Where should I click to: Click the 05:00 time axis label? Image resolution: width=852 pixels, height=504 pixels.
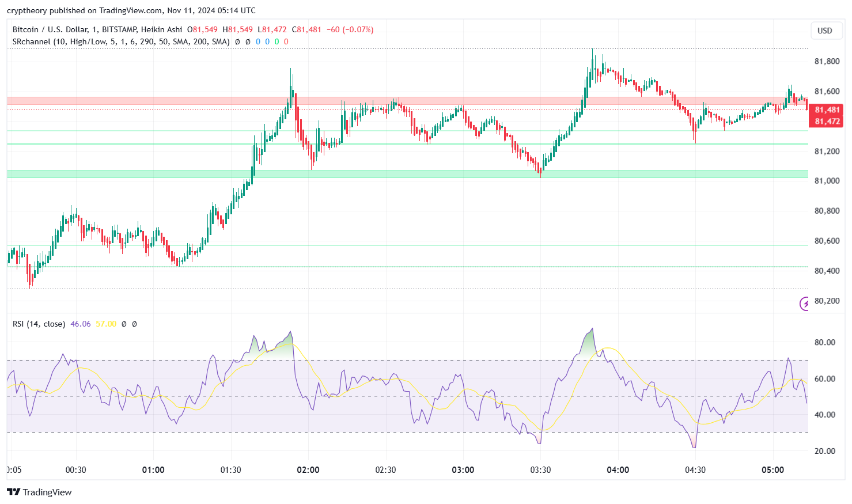(x=773, y=470)
